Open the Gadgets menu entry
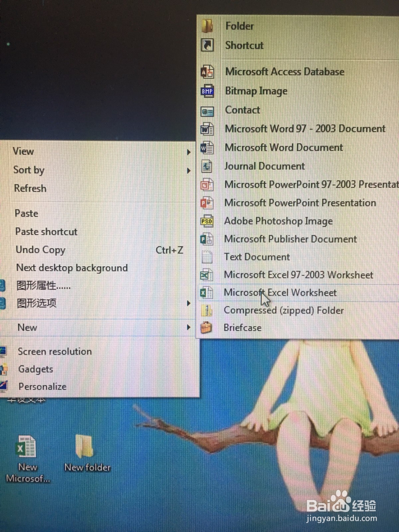The image size is (399, 532). 36,369
